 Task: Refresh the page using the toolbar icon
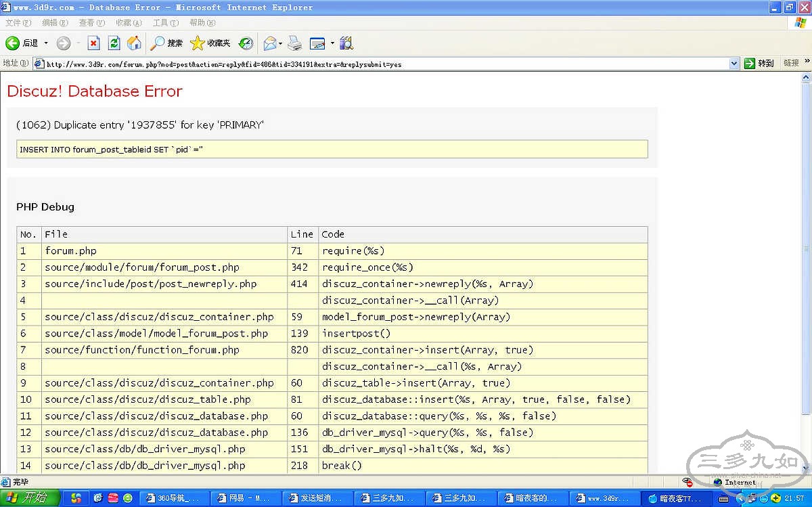tap(114, 43)
